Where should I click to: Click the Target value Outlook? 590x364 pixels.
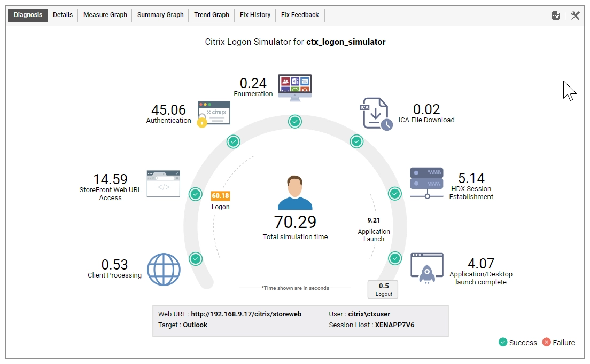pos(195,325)
